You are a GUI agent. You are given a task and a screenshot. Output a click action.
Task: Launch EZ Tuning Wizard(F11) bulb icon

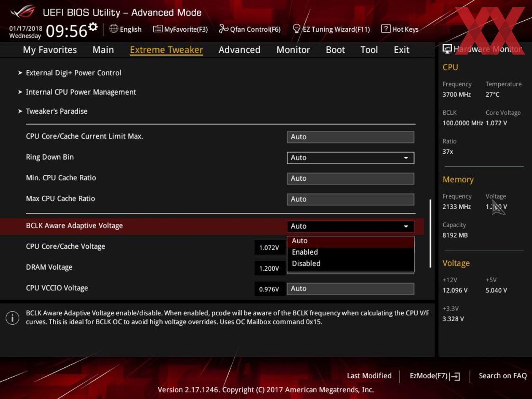click(297, 29)
